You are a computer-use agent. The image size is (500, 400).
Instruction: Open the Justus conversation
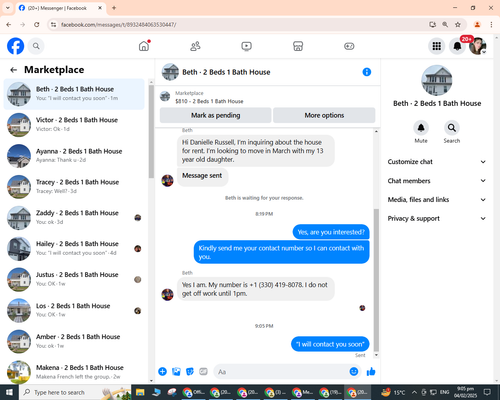pos(74,280)
